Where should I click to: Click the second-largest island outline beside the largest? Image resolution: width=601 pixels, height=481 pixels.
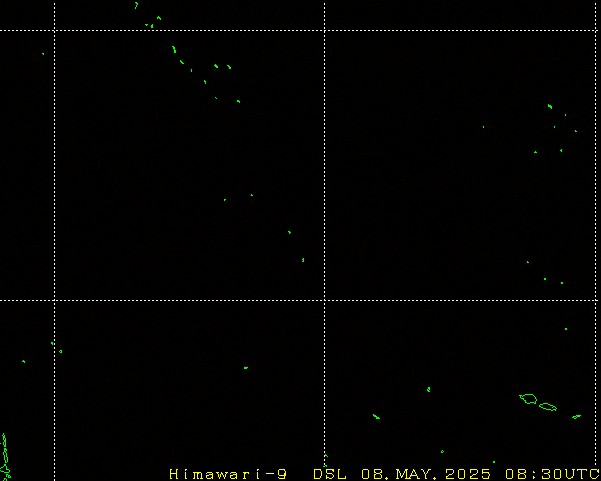(x=548, y=407)
